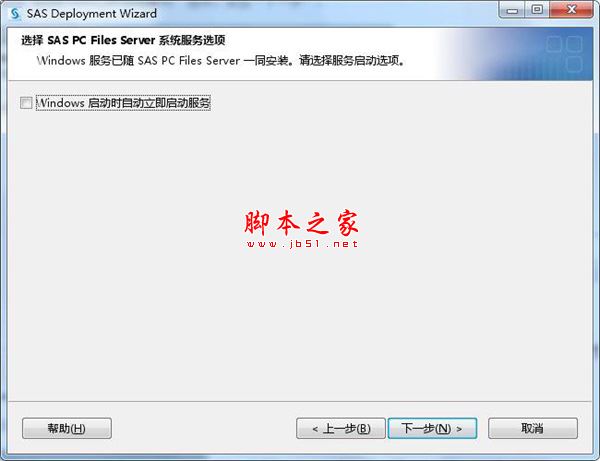
Task: Click the left arrow on 上一步(B) button
Action: click(x=315, y=429)
